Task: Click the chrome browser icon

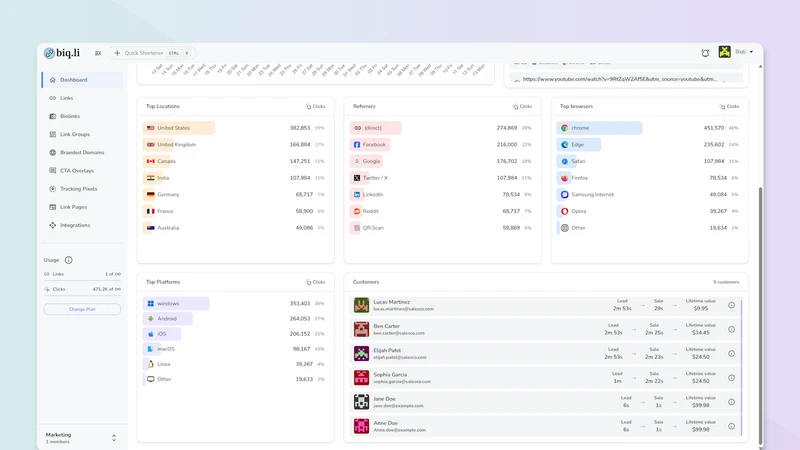Action: pyautogui.click(x=565, y=128)
